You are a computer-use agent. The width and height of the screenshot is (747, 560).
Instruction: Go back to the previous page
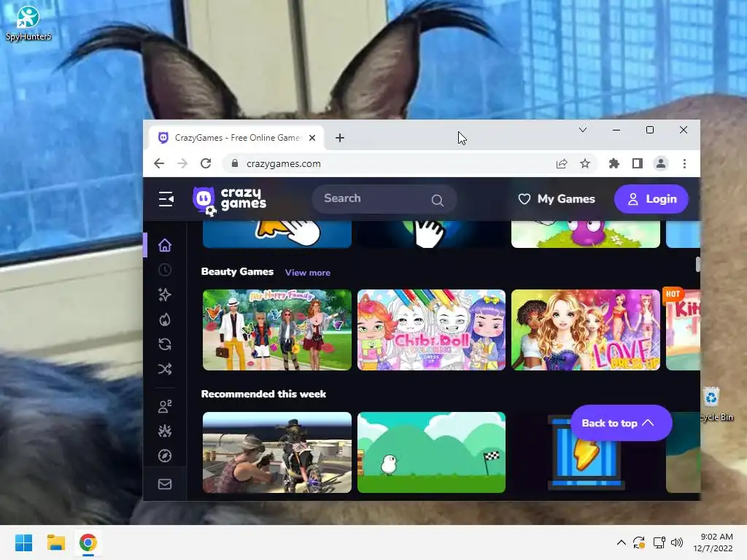(159, 163)
